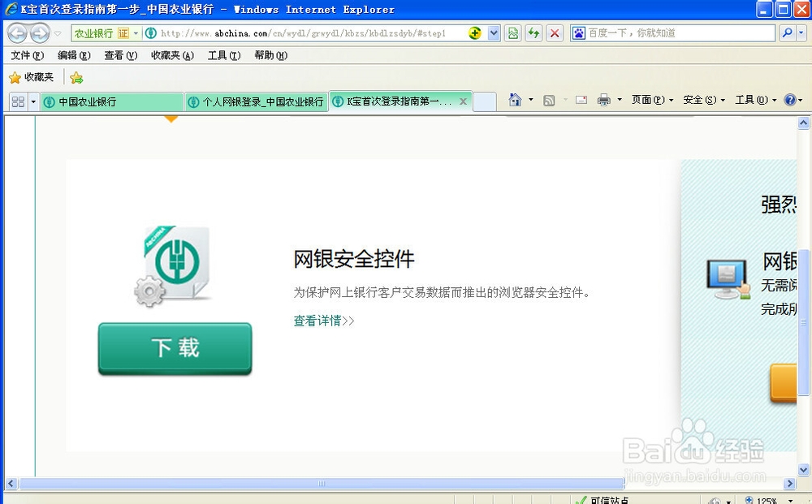Add page to favorites bar icon
The width and height of the screenshot is (812, 504).
[x=76, y=78]
